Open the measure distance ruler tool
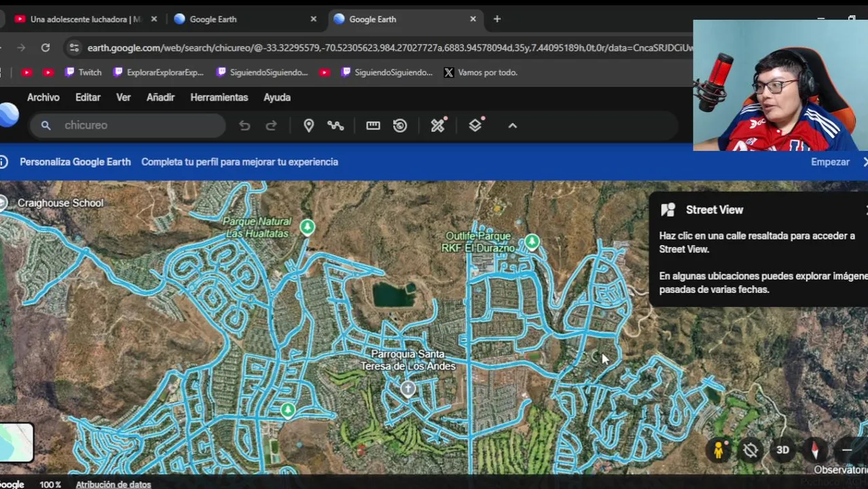The image size is (868, 489). click(x=373, y=126)
